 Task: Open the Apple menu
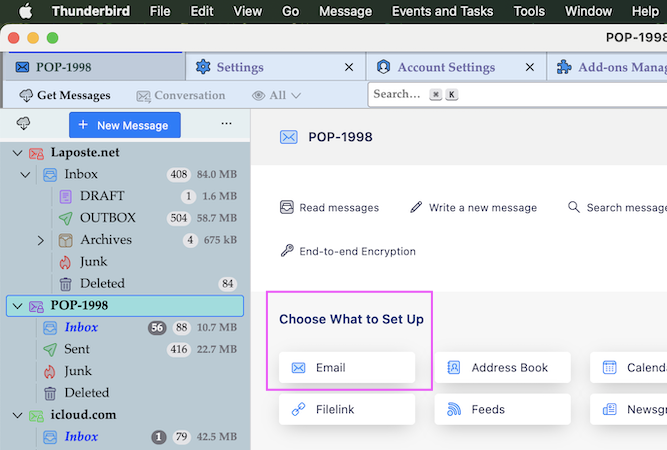[x=26, y=11]
